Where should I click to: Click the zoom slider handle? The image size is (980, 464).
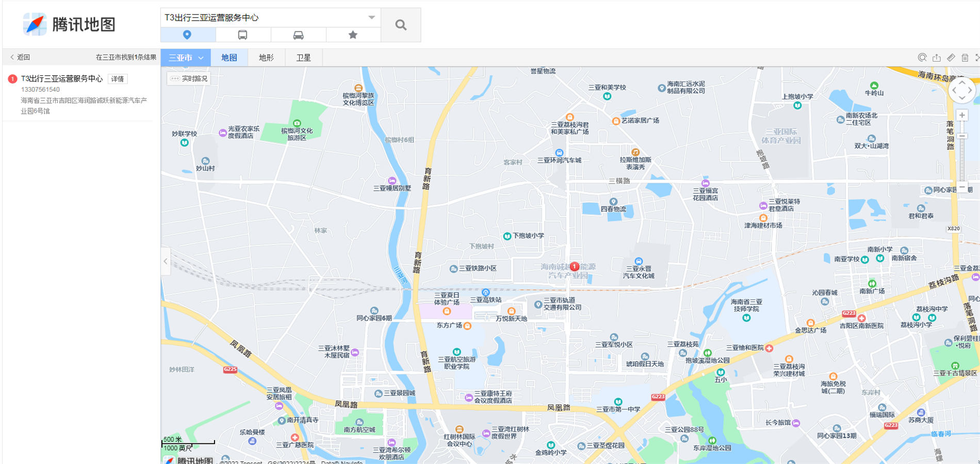962,137
